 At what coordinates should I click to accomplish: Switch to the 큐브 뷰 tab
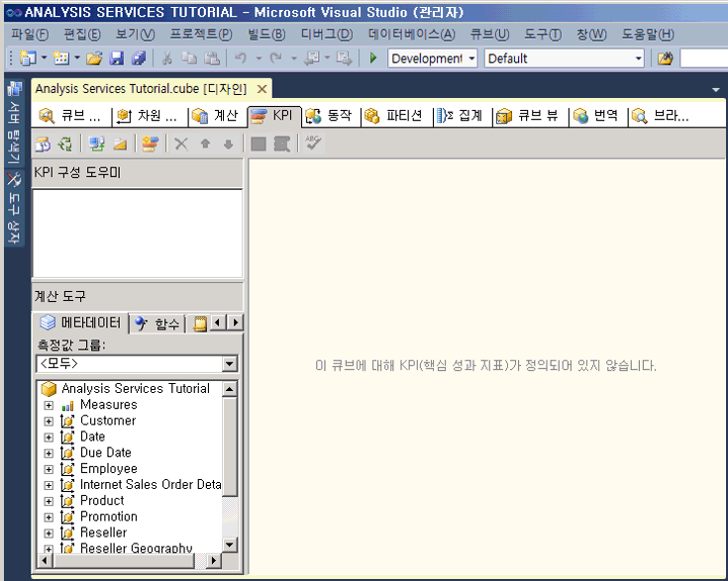(527, 116)
